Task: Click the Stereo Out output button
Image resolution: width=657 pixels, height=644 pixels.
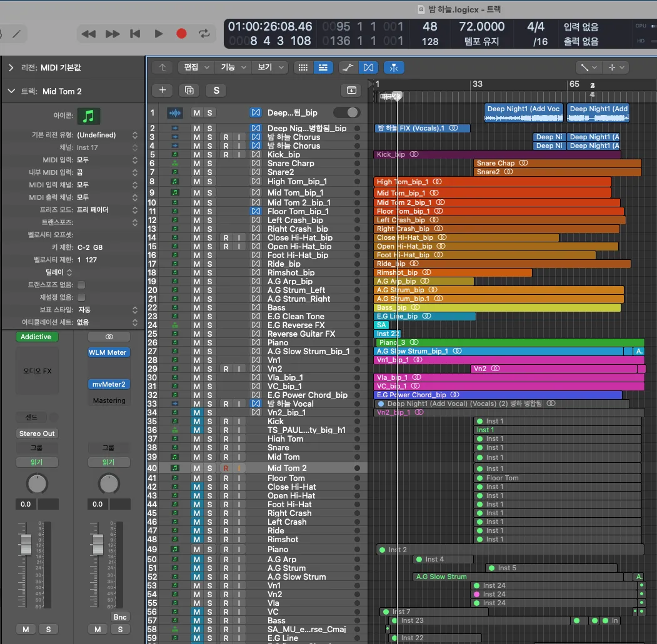Action: [x=37, y=433]
